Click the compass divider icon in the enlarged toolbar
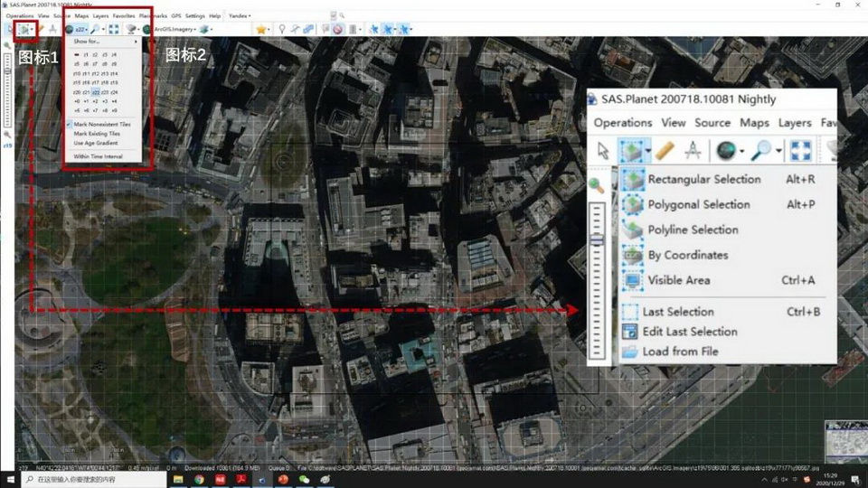The width and height of the screenshot is (868, 488). [693, 150]
